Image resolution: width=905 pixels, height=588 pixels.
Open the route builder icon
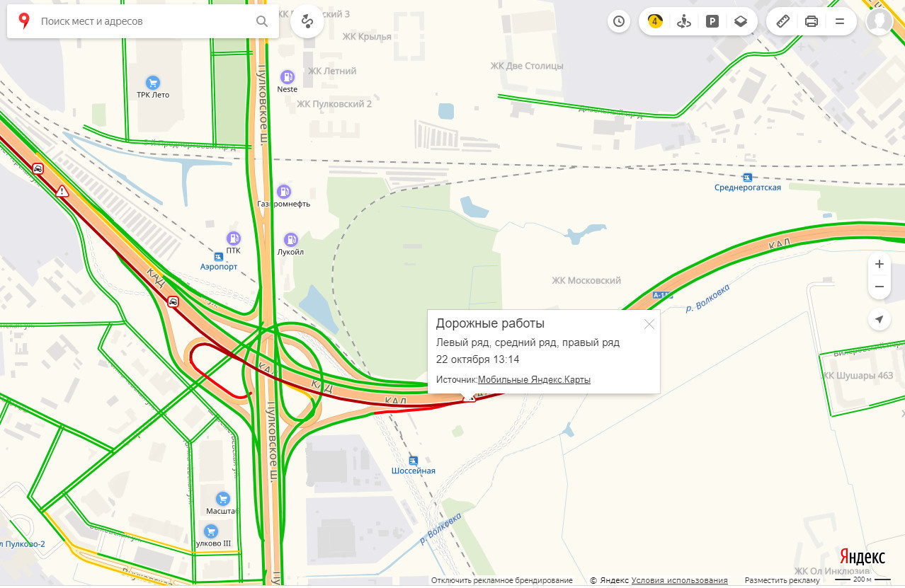[307, 21]
